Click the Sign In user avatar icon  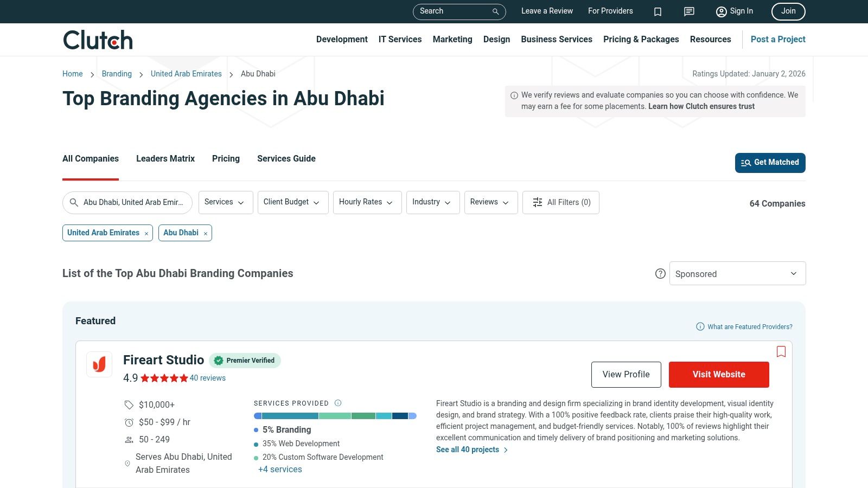coord(721,11)
